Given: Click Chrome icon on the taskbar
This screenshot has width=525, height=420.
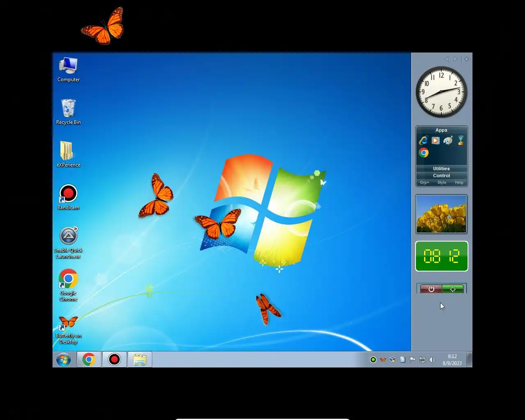Looking at the screenshot, I should pos(89,360).
